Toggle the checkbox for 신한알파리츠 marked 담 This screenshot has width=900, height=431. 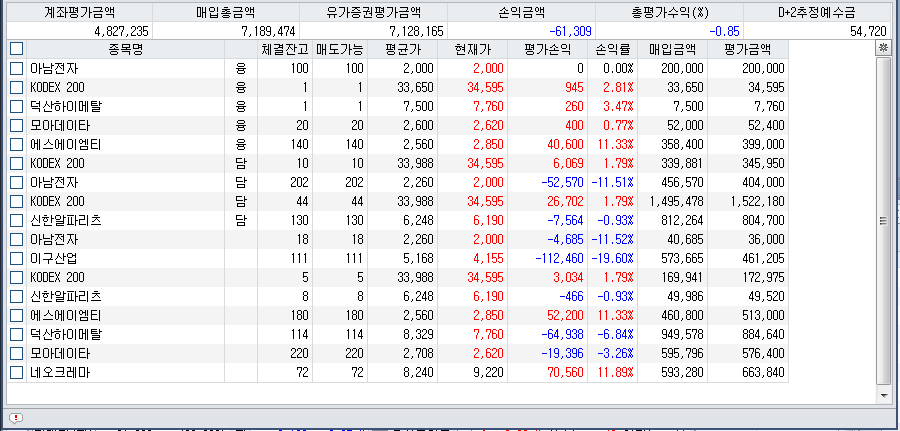(x=16, y=220)
